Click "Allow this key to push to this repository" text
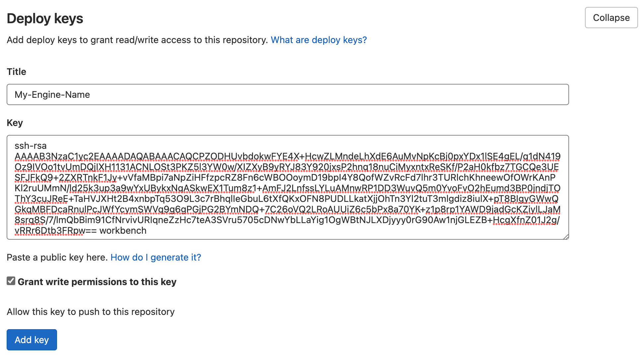Screen dimensions: 644x360 click(91, 312)
